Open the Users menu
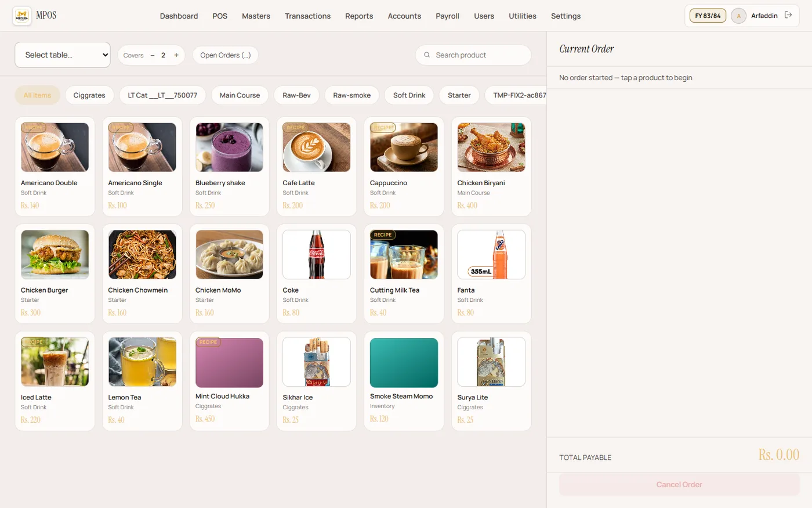This screenshot has height=508, width=812. (484, 16)
